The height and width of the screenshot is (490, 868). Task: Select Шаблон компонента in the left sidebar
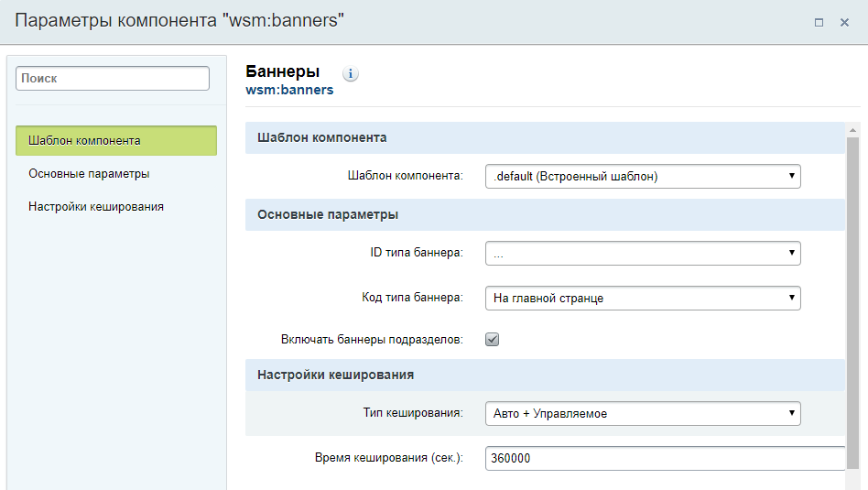[x=116, y=141]
